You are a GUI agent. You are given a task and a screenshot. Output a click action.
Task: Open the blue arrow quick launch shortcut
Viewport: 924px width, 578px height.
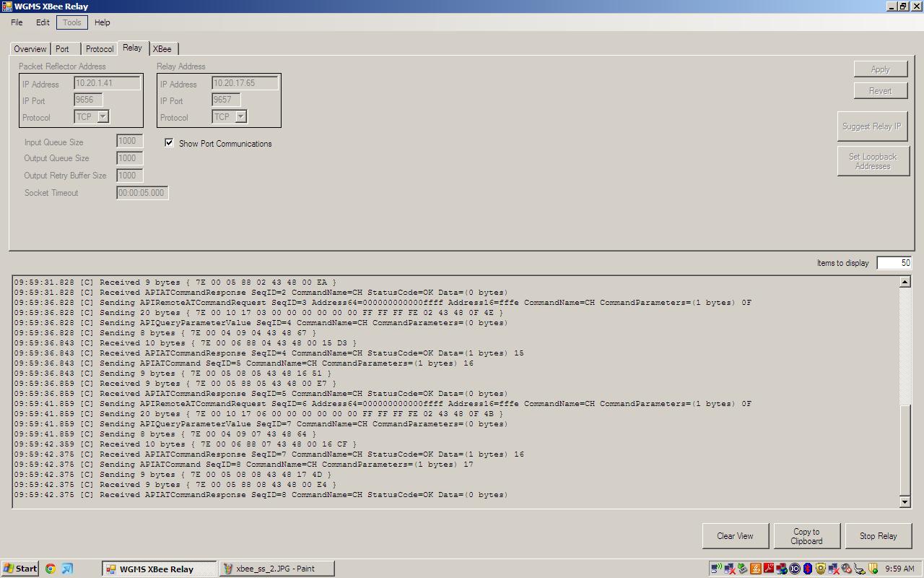pyautogui.click(x=67, y=569)
